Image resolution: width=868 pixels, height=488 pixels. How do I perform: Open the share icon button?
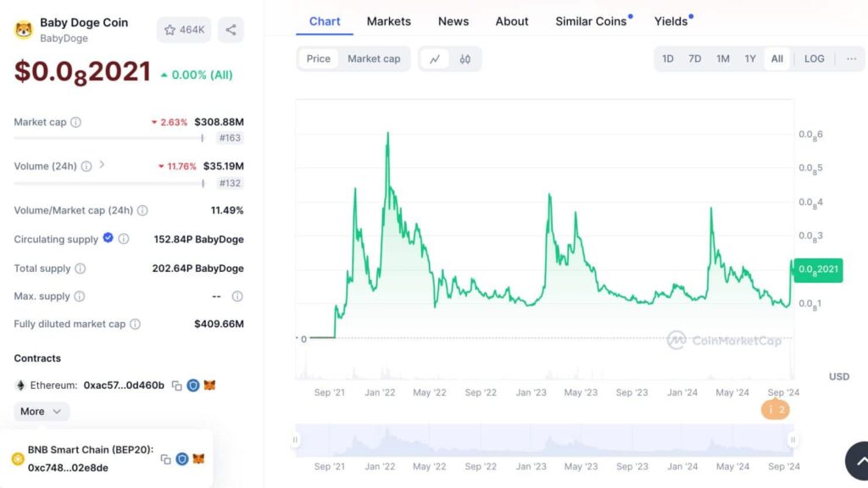click(231, 30)
